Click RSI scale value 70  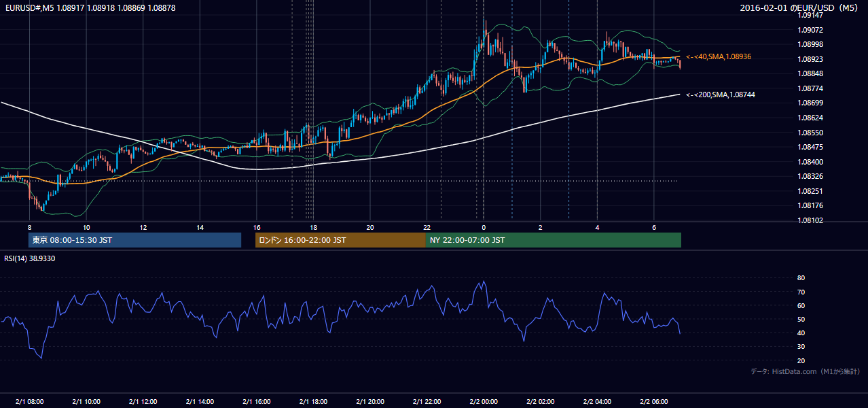click(x=801, y=292)
